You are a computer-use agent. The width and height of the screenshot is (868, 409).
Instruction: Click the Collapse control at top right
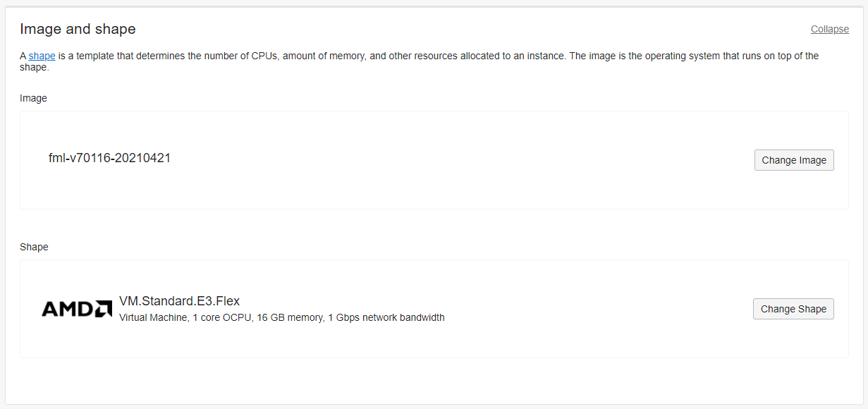(x=829, y=29)
